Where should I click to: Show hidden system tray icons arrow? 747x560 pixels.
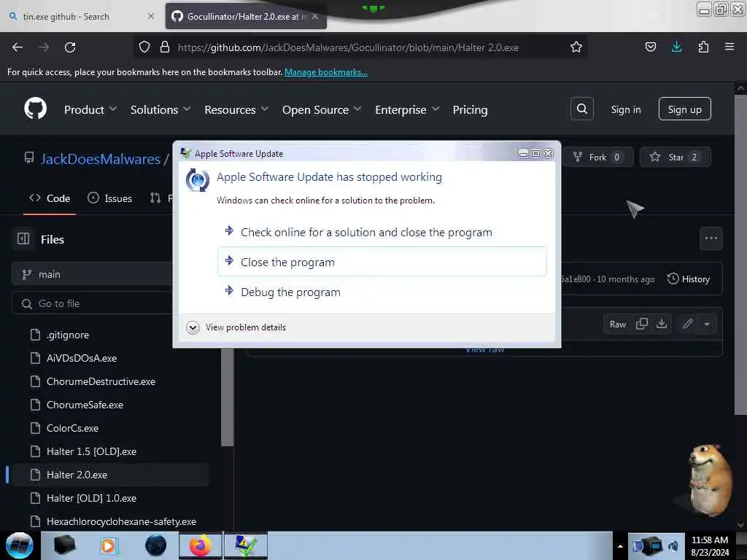[620, 546]
